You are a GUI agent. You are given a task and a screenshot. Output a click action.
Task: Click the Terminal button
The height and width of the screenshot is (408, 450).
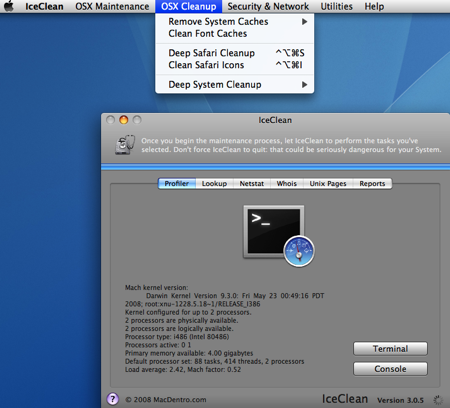pos(390,349)
